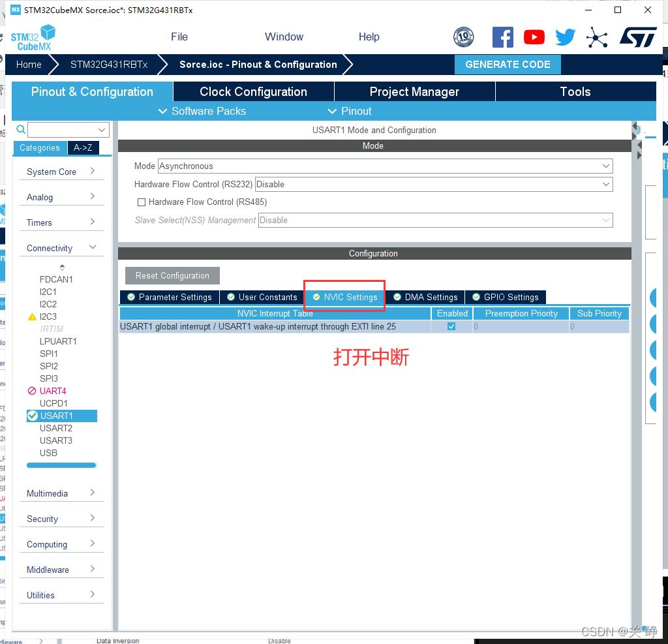Click the STM32CubeMX logo icon

(x=33, y=37)
